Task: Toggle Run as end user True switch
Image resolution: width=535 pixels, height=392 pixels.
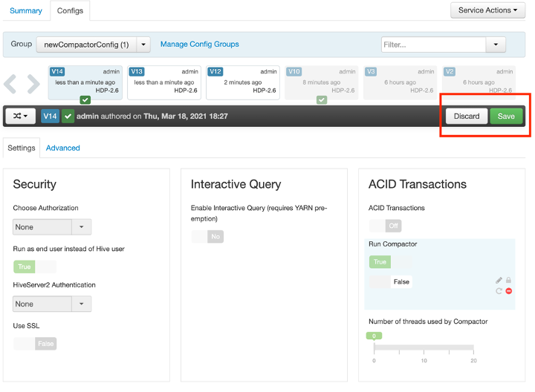Action: point(35,267)
